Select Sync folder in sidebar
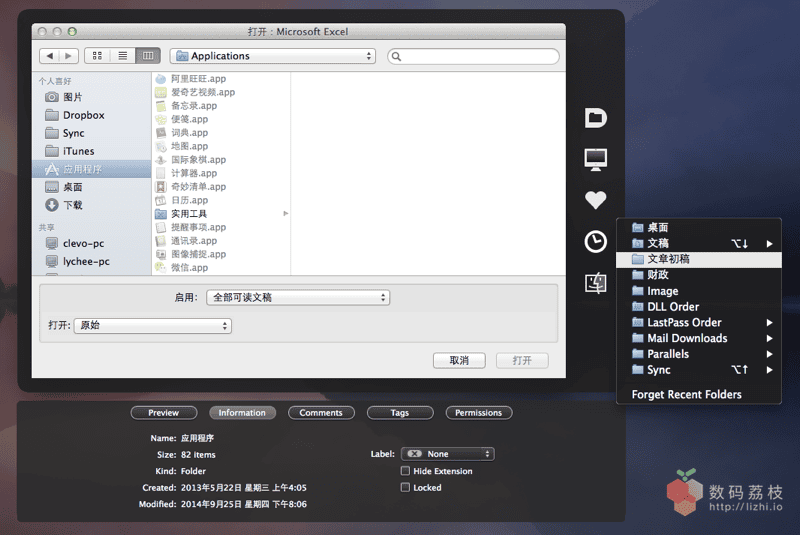Screen dimensions: 800x535 (x=92, y=133)
